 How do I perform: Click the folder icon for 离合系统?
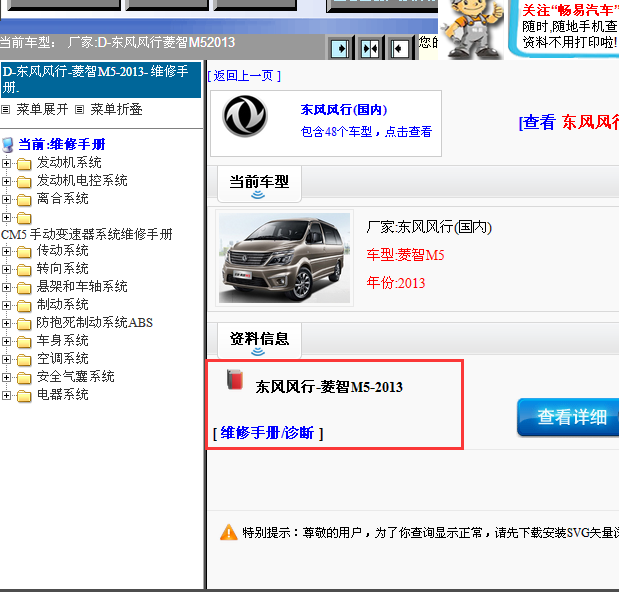pyautogui.click(x=24, y=200)
